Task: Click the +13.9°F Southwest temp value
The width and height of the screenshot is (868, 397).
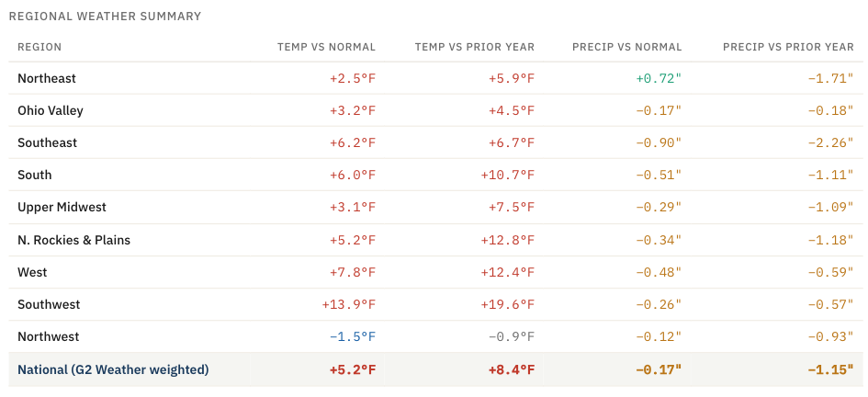Action: [x=349, y=304]
